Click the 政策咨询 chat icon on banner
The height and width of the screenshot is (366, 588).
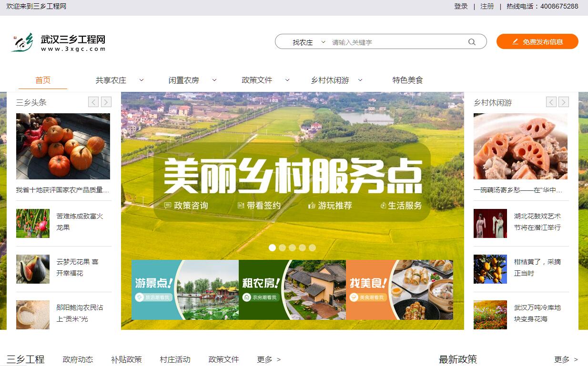[x=168, y=206]
